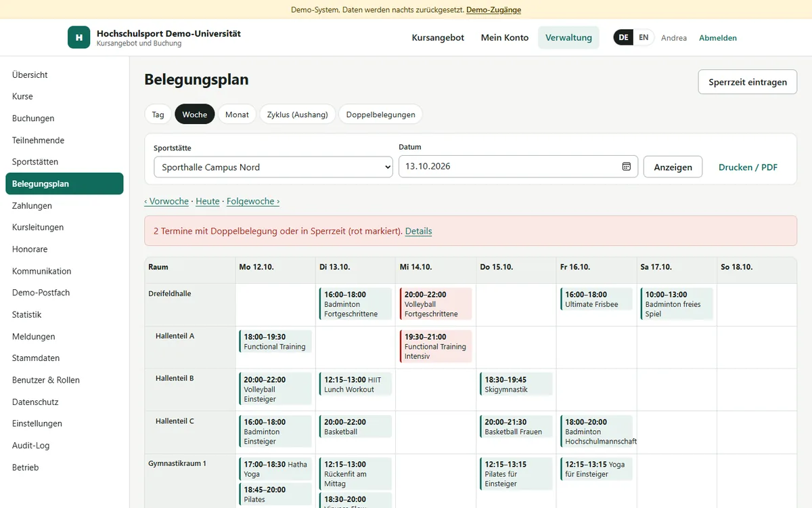
Task: Click the Datum input field
Action: [x=518, y=167]
